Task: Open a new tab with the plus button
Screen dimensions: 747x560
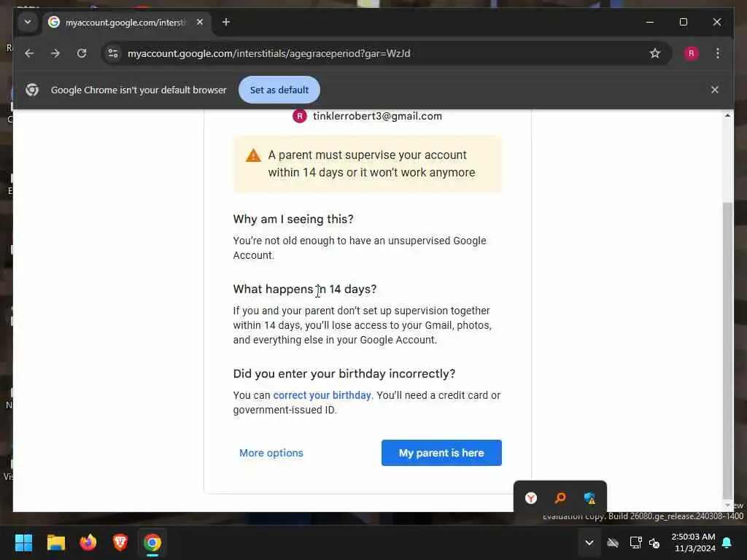Action: (x=226, y=23)
